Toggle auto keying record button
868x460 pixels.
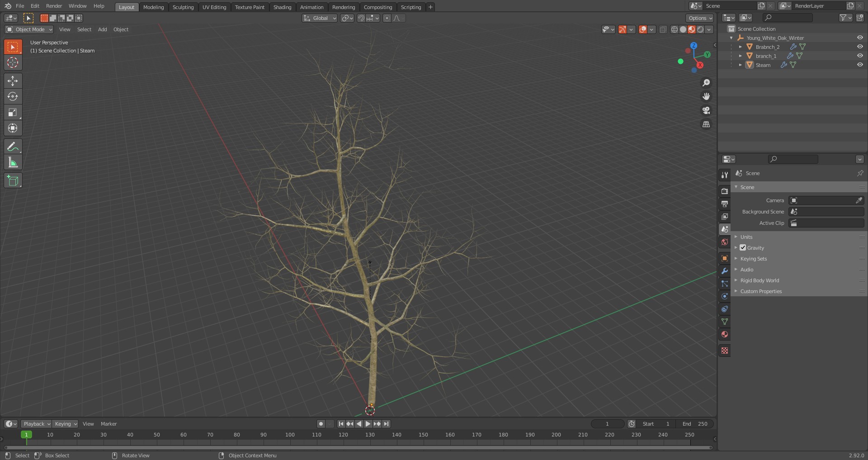(x=321, y=424)
